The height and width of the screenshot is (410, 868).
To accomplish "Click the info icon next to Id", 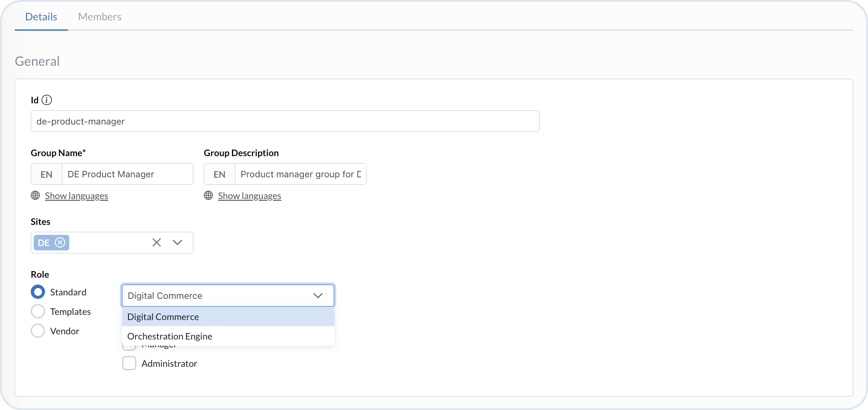I will click(x=48, y=100).
